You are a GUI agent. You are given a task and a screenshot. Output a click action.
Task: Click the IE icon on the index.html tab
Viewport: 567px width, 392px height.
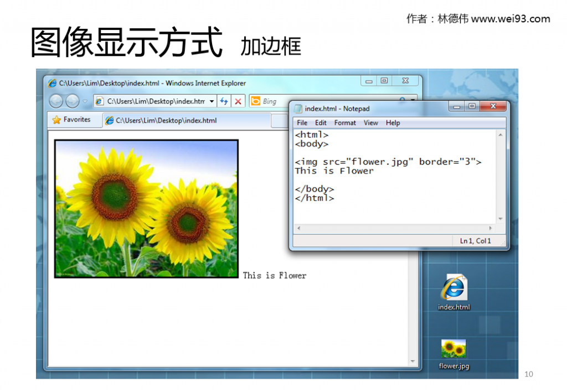coord(109,120)
